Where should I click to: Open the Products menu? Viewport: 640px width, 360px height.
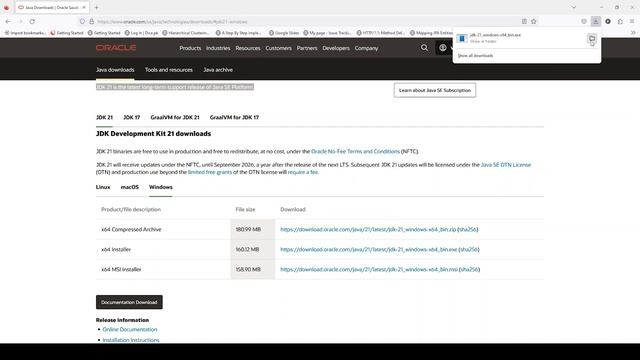(x=190, y=48)
